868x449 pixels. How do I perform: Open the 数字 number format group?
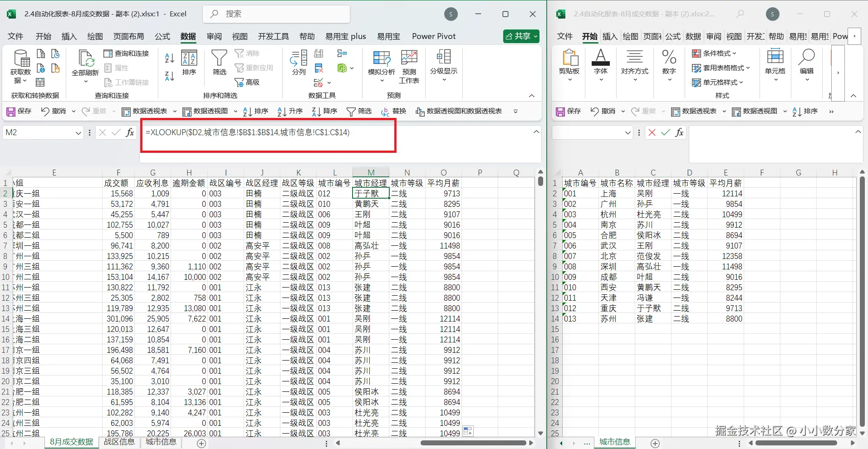tap(669, 66)
